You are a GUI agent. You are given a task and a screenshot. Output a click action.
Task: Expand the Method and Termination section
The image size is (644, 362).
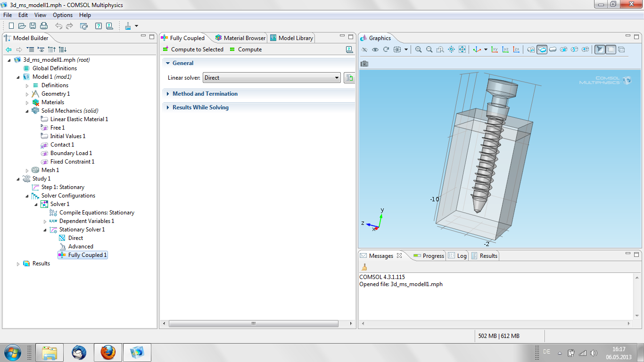167,94
